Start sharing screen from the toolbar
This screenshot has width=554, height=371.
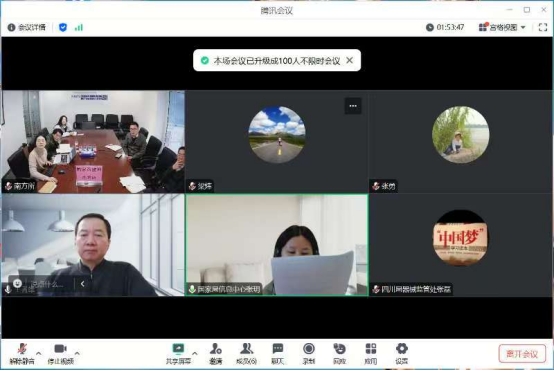(x=178, y=349)
